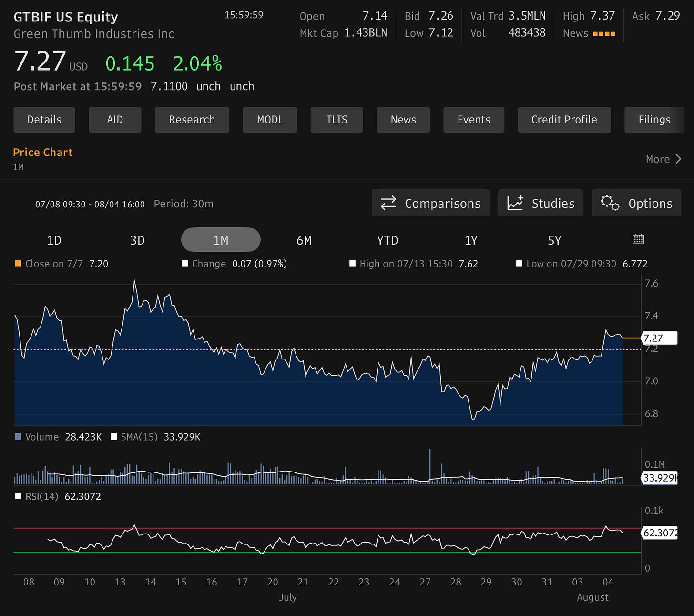
Task: Open the Research button
Action: pos(192,120)
